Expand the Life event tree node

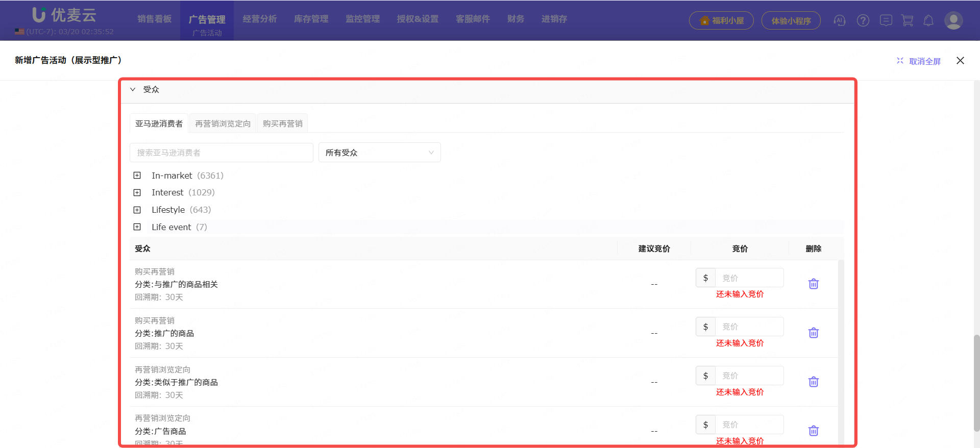pyautogui.click(x=137, y=227)
